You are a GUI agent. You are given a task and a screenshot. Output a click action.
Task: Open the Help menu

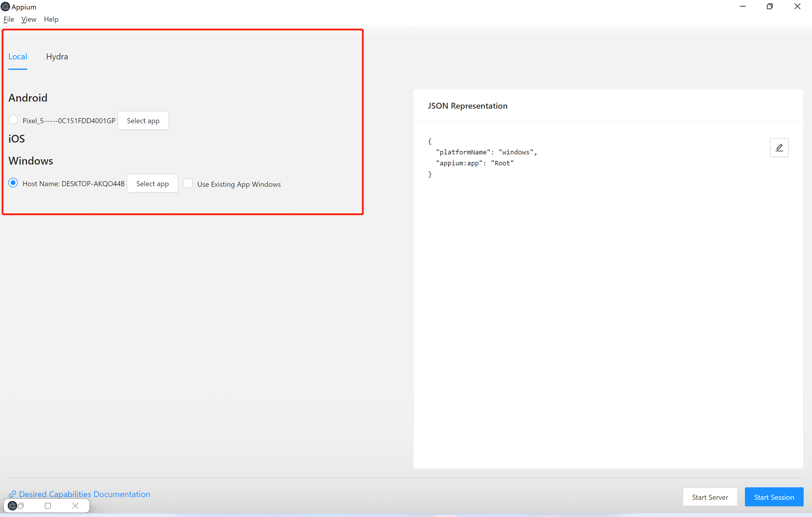pos(51,19)
